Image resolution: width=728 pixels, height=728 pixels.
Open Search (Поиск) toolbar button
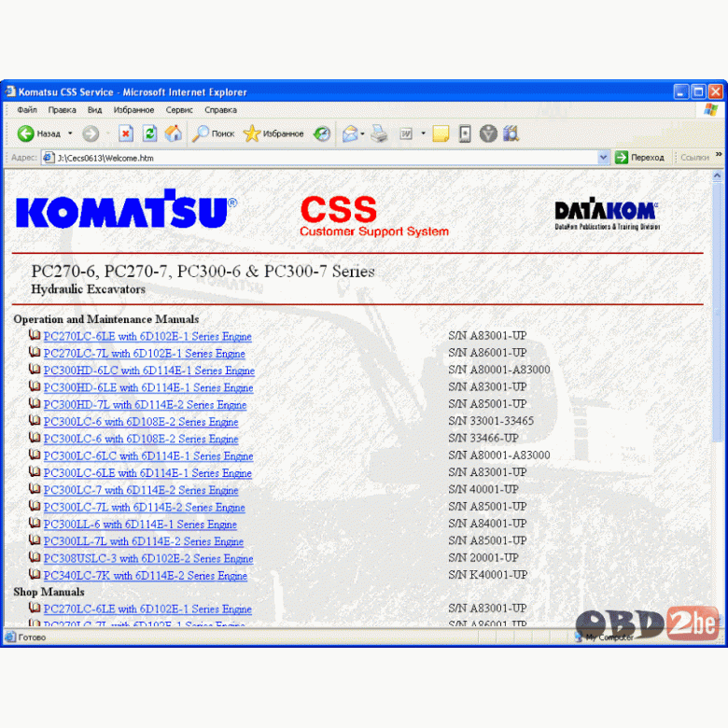coord(214,133)
